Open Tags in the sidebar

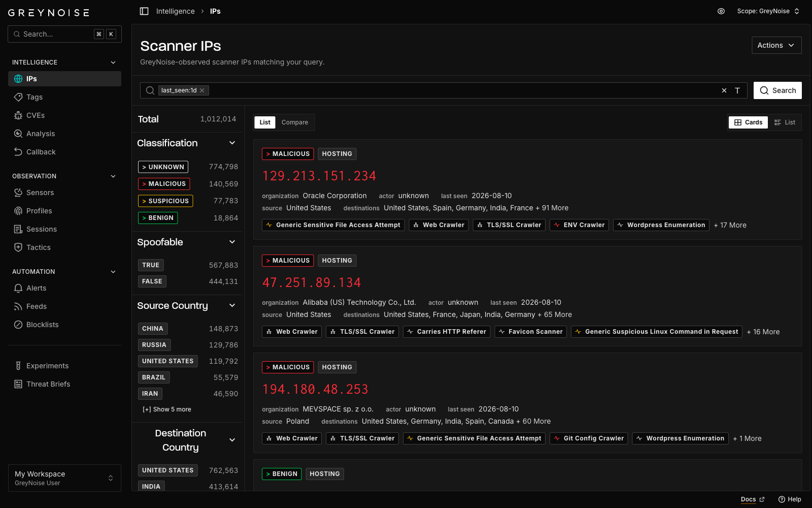point(64,97)
